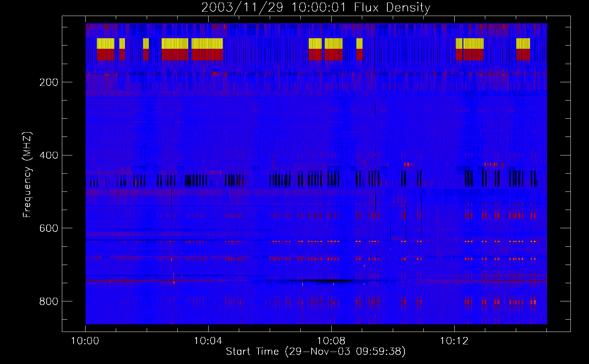Click the 800 frequency tick label
The image size is (589, 364).
(49, 301)
